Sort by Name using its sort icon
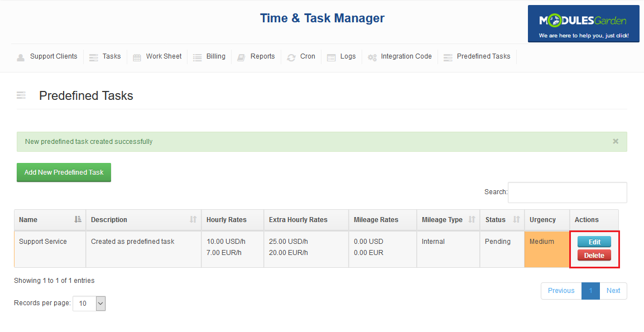Viewport: 644px width, 332px height. (78, 219)
